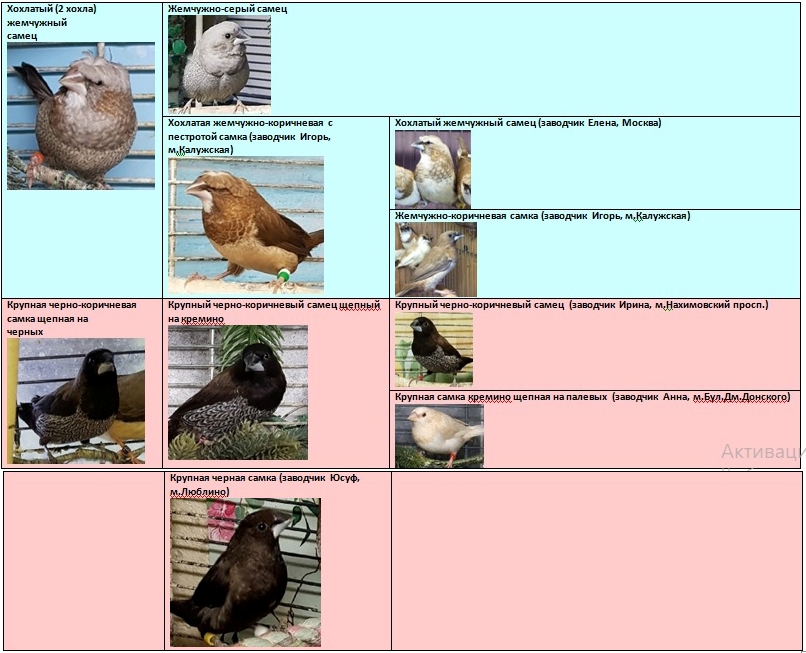The height and width of the screenshot is (653, 806).
Task: Click the empty pink cell right of Юсуф's bird
Action: 595,560
